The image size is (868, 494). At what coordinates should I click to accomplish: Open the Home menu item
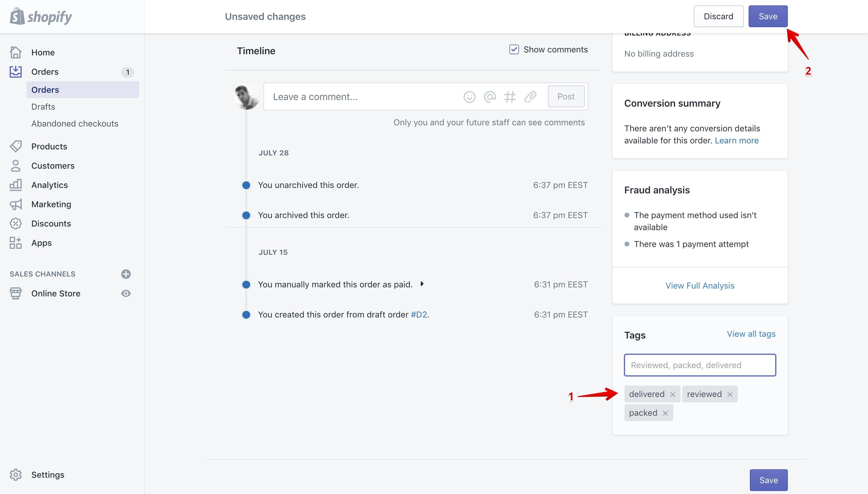point(43,52)
